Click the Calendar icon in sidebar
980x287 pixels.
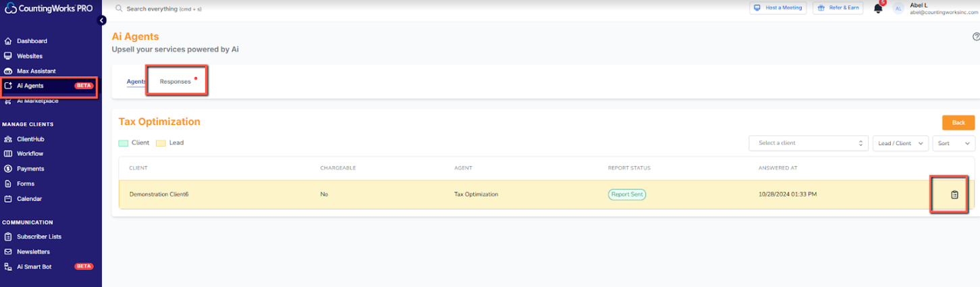tap(8, 199)
